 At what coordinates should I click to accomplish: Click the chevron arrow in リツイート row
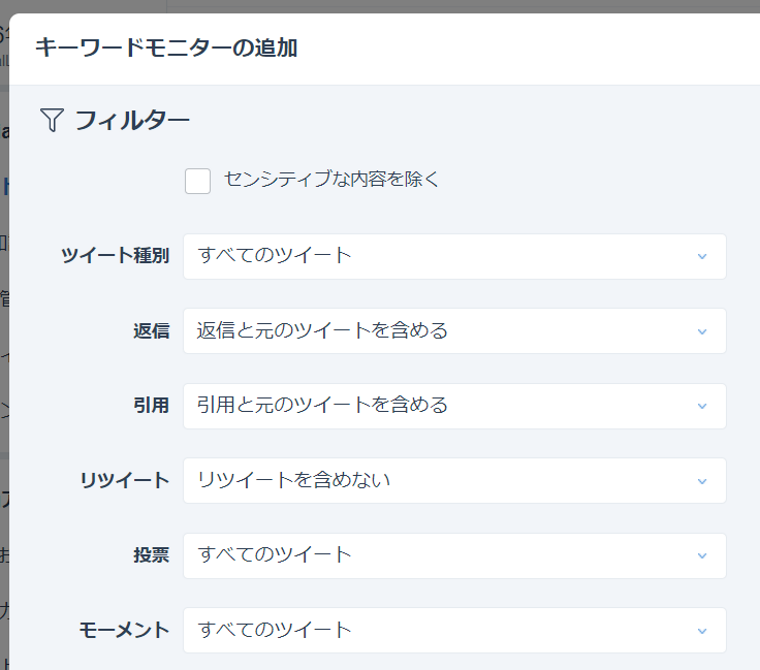click(x=702, y=482)
